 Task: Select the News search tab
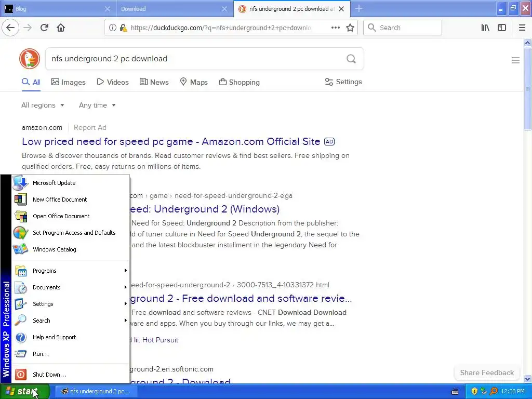154,82
